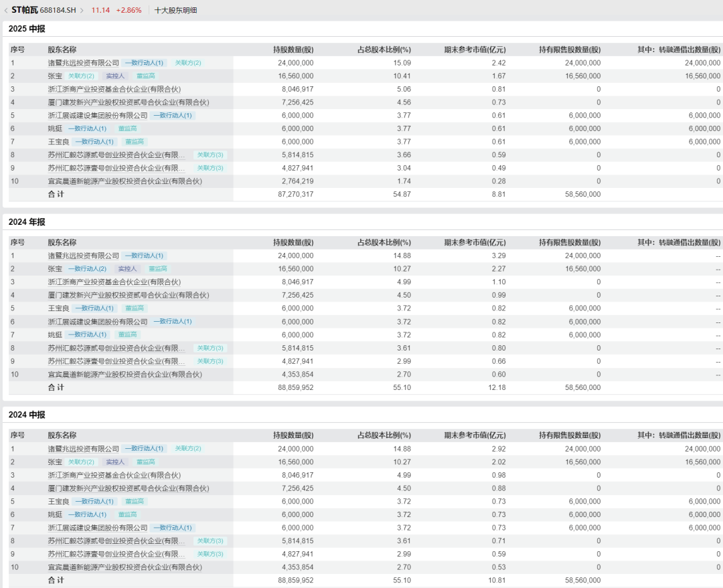Image resolution: width=723 pixels, height=588 pixels.
Task: Click 董监高 tag for 王宝良 in 2024 中报
Action: click(135, 502)
